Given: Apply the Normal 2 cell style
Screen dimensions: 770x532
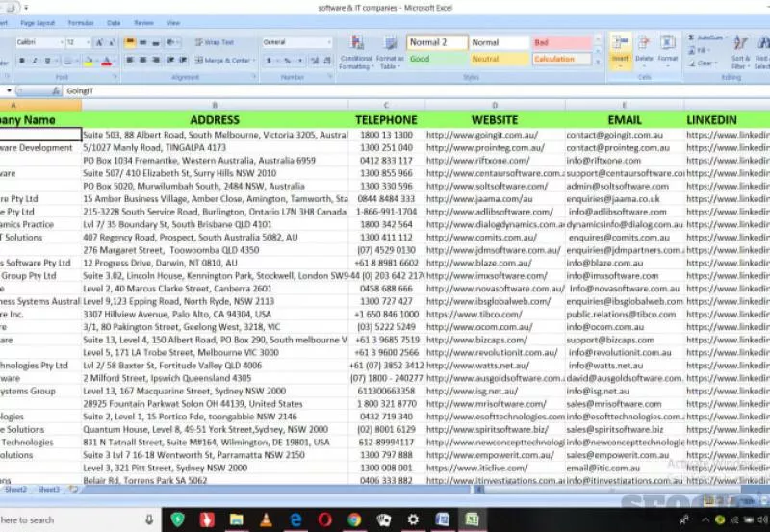Looking at the screenshot, I should [x=437, y=42].
